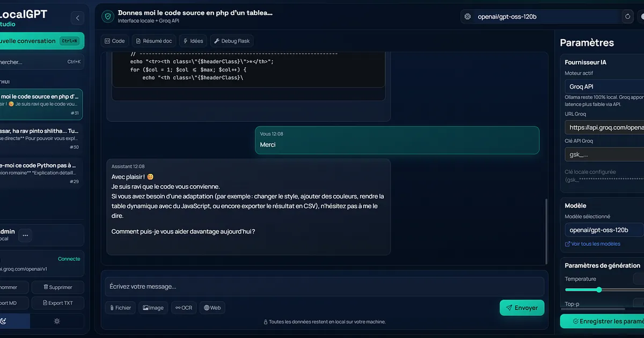Click the Merci user message bubble
Image resolution: width=644 pixels, height=338 pixels.
397,140
